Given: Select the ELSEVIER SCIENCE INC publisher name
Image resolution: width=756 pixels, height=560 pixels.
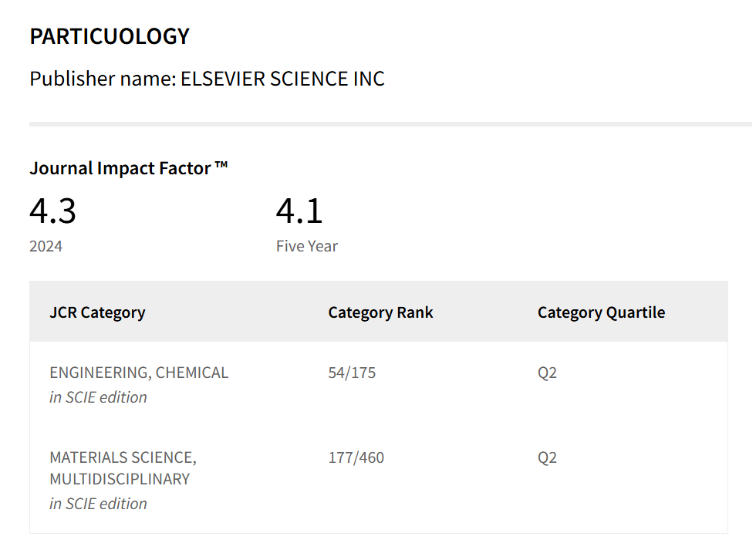Looking at the screenshot, I should point(282,79).
